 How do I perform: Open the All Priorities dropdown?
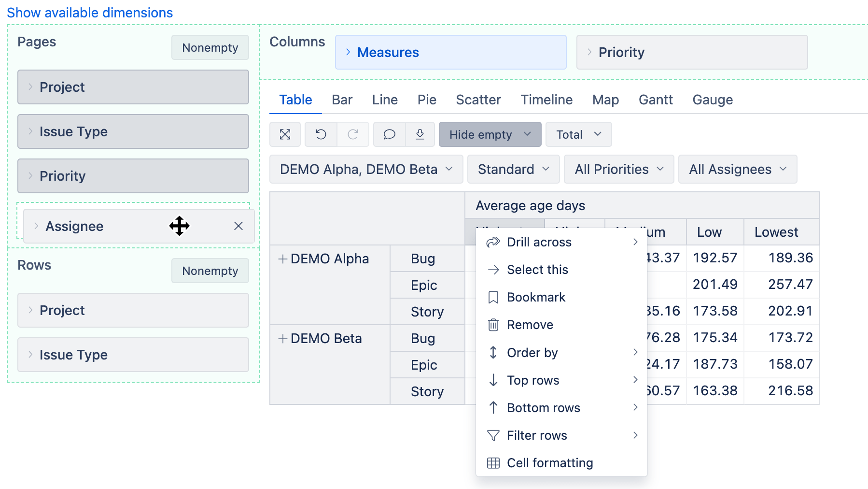tap(618, 169)
